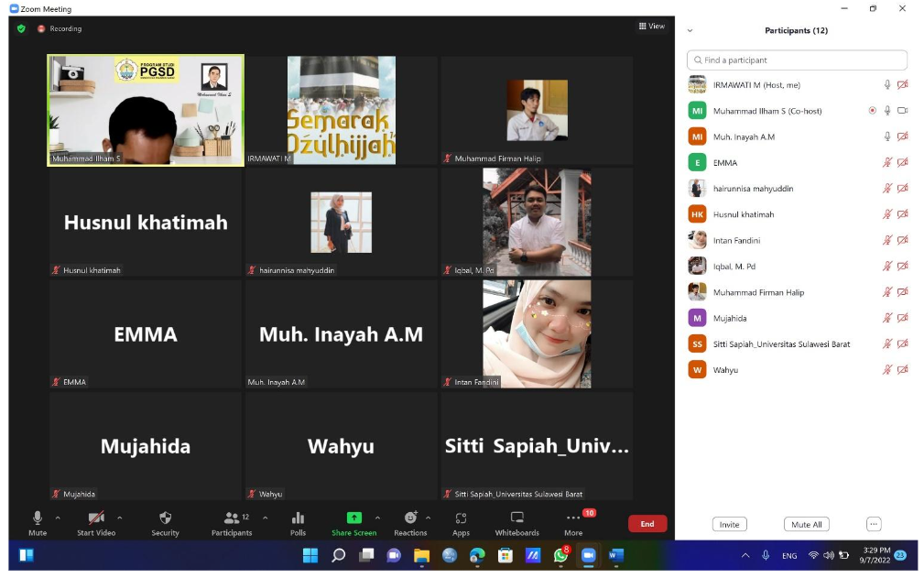Collapse Participants panel via chevron
This screenshot has width=924, height=578.
(x=690, y=30)
